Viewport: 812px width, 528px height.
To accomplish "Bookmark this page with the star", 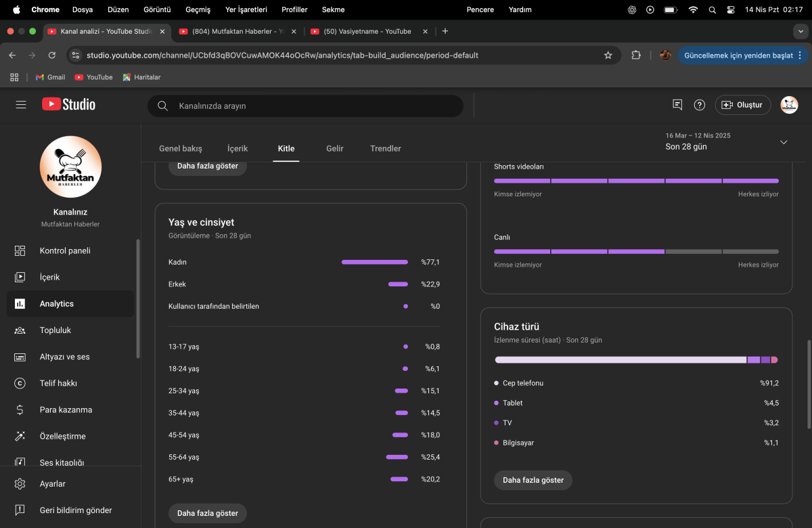I will (608, 56).
